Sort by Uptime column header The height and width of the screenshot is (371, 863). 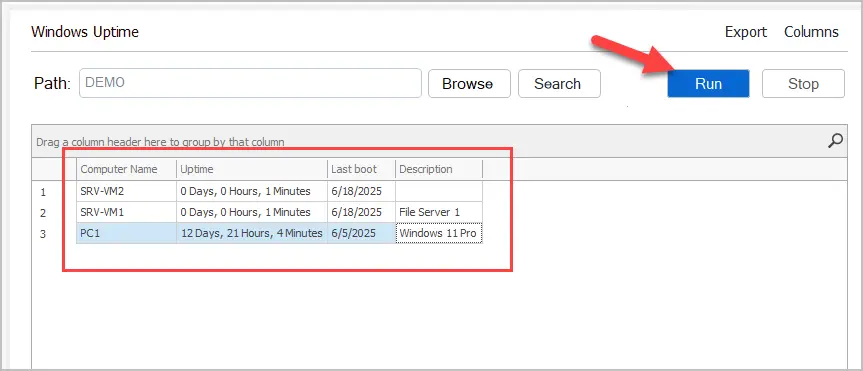pos(252,169)
